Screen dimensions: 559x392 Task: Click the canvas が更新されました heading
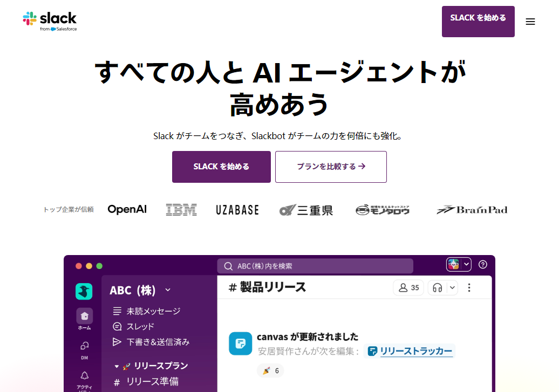click(x=308, y=337)
